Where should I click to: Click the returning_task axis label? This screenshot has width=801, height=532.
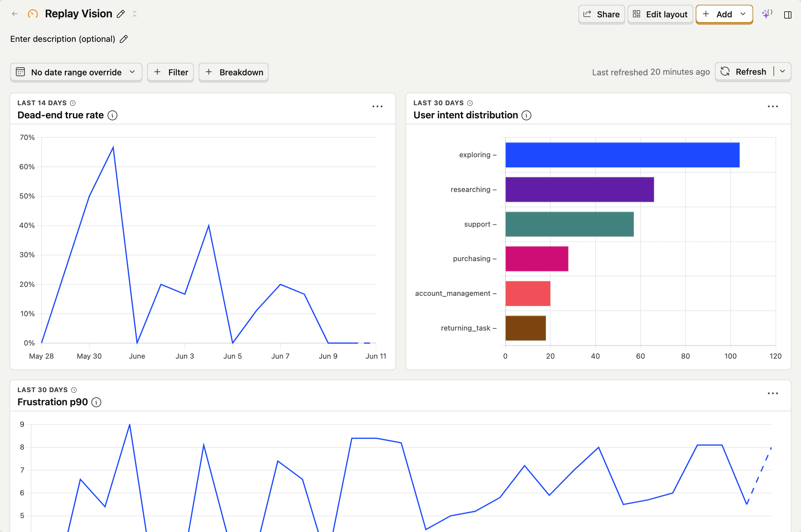click(465, 328)
